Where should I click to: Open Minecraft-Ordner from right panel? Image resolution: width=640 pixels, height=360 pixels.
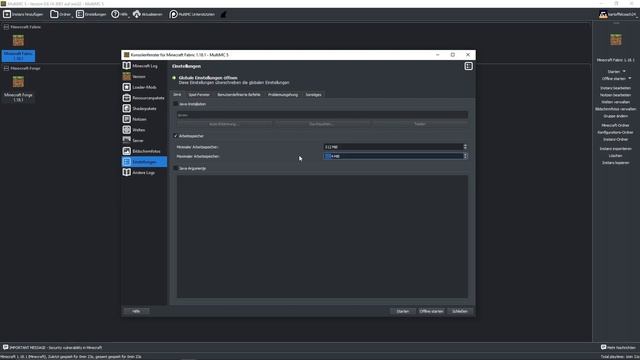click(x=616, y=125)
